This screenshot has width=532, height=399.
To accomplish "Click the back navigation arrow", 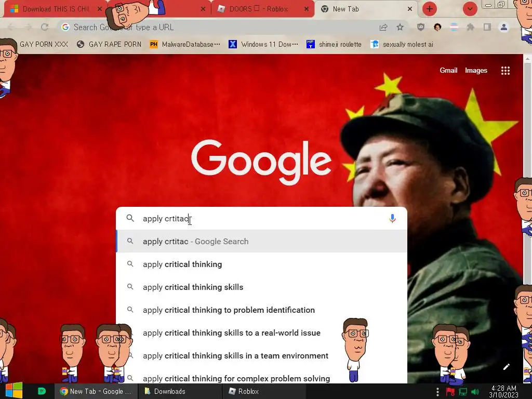I will point(11,27).
